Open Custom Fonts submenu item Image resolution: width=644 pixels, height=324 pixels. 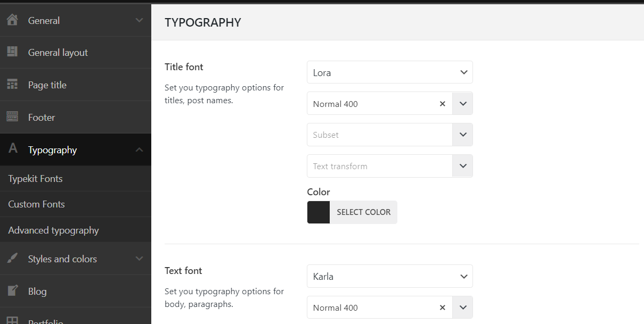point(37,204)
